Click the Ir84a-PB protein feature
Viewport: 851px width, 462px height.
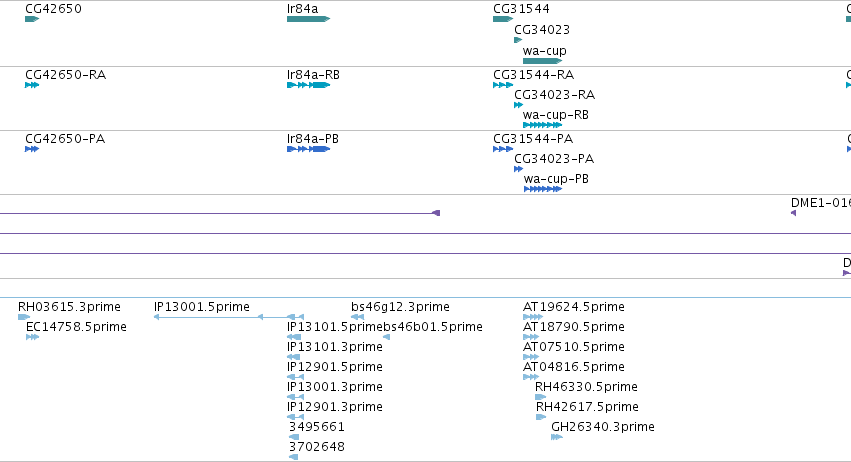308,149
